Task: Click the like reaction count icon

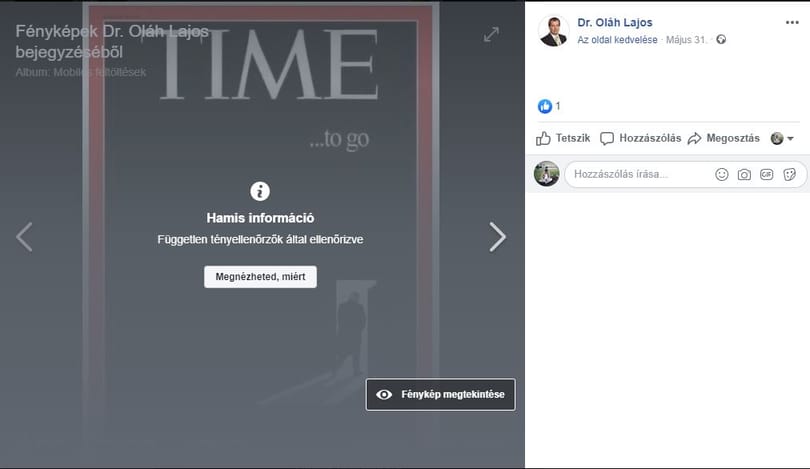Action: coord(544,106)
